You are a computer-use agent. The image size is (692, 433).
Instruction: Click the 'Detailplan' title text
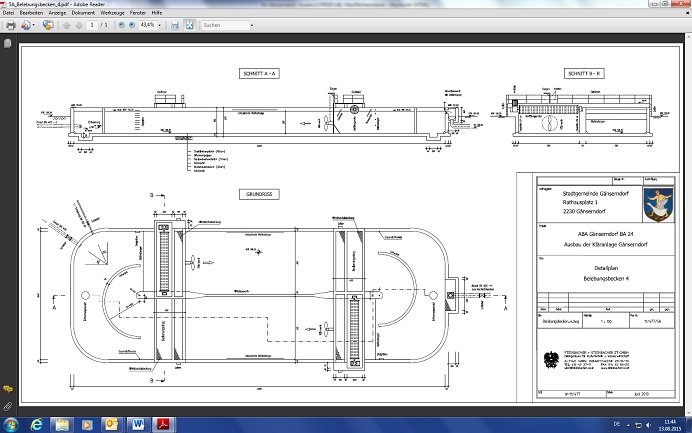[606, 268]
